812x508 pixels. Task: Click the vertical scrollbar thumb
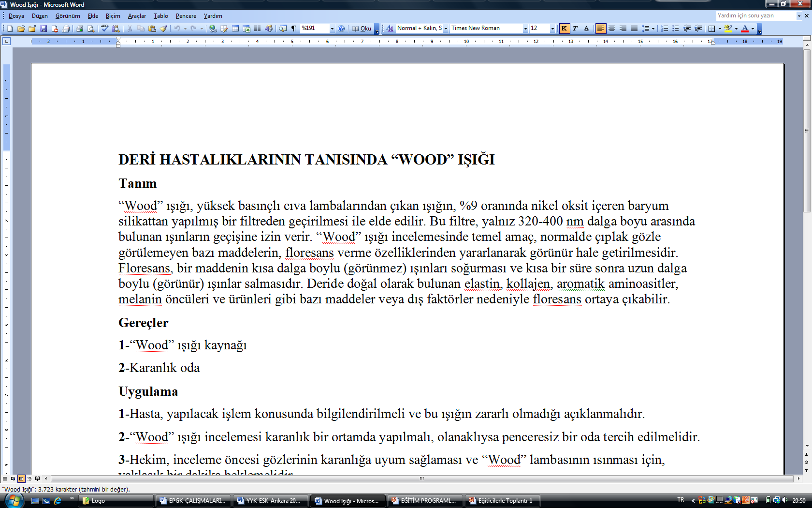point(807,131)
